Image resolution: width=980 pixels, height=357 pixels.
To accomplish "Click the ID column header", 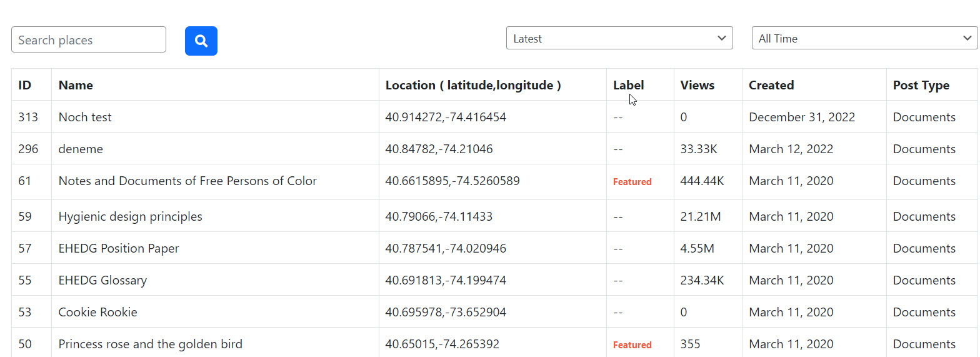I will pyautogui.click(x=25, y=85).
